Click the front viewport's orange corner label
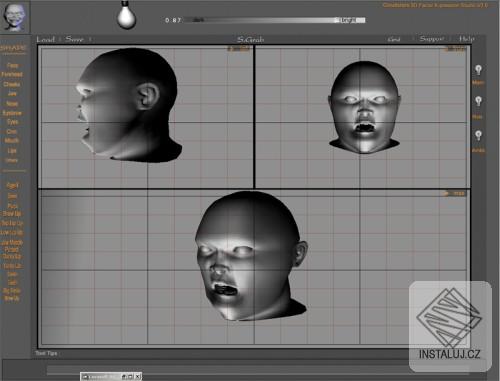 click(455, 49)
